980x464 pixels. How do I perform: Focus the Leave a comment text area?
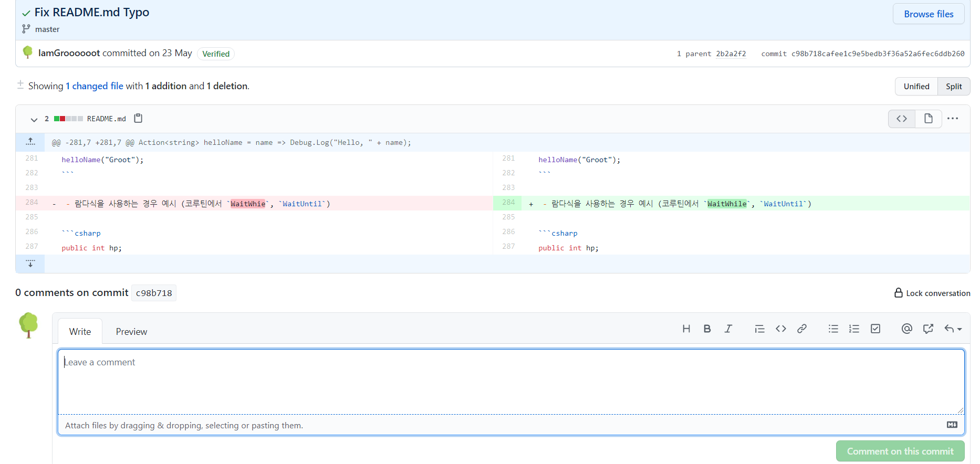[511, 382]
